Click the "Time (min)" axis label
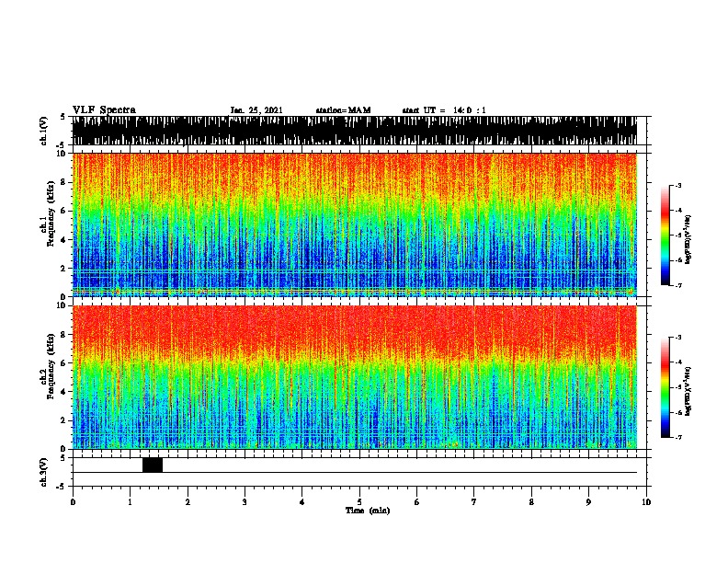This screenshot has height=563, width=728. pyautogui.click(x=368, y=511)
